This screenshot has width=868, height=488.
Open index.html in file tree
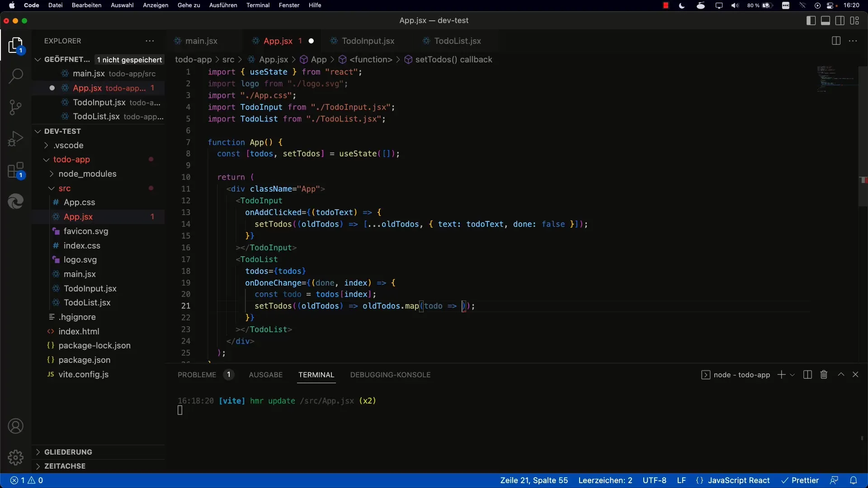pyautogui.click(x=79, y=332)
